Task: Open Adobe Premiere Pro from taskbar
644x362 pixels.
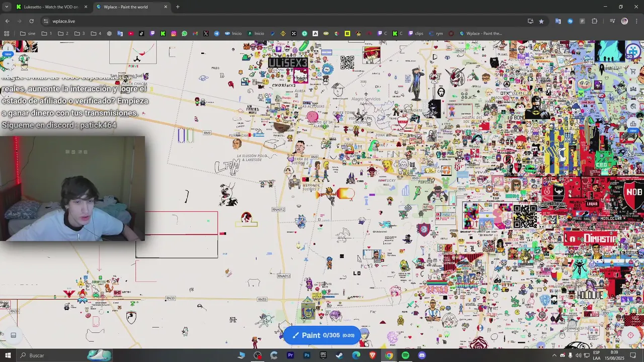Action: click(290, 355)
